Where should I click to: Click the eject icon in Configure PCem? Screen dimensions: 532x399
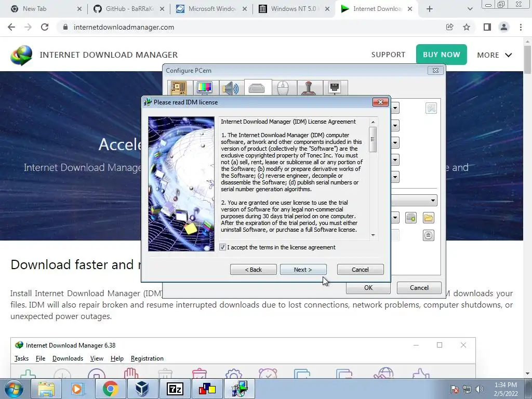pos(429,235)
